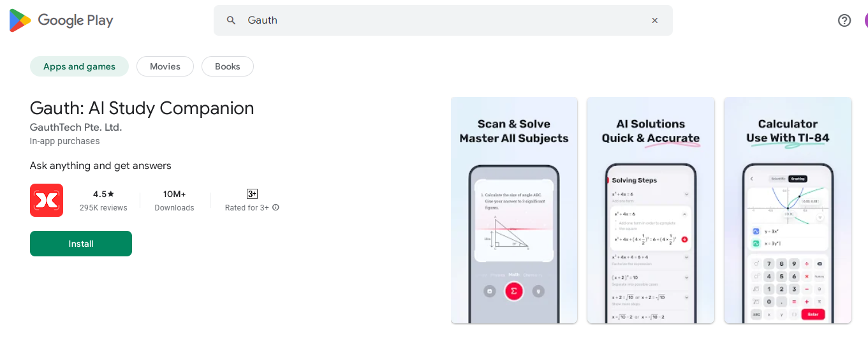Select the Apps and games filter
This screenshot has width=868, height=345.
(x=79, y=66)
